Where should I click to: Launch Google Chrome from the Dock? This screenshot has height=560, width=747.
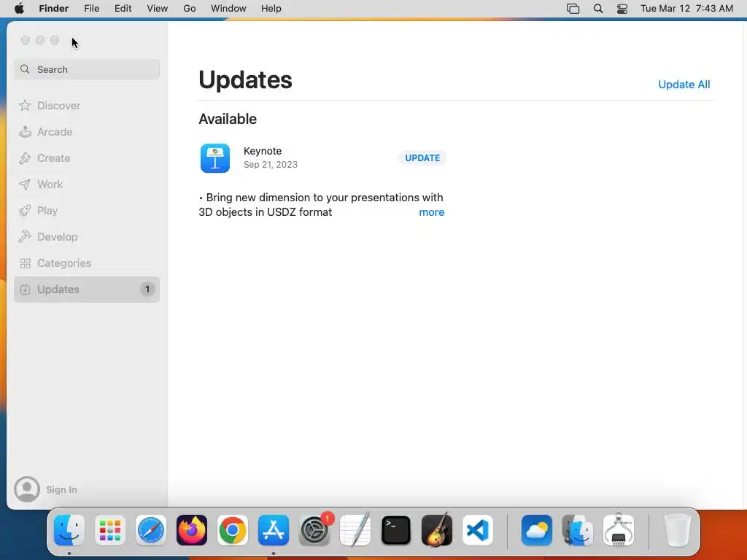click(233, 530)
